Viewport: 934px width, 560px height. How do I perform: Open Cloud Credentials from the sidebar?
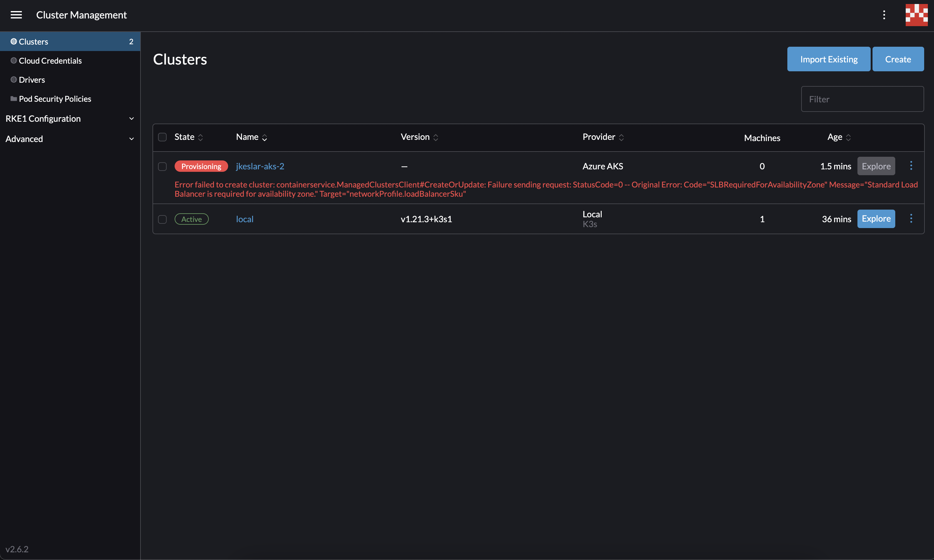pos(50,60)
